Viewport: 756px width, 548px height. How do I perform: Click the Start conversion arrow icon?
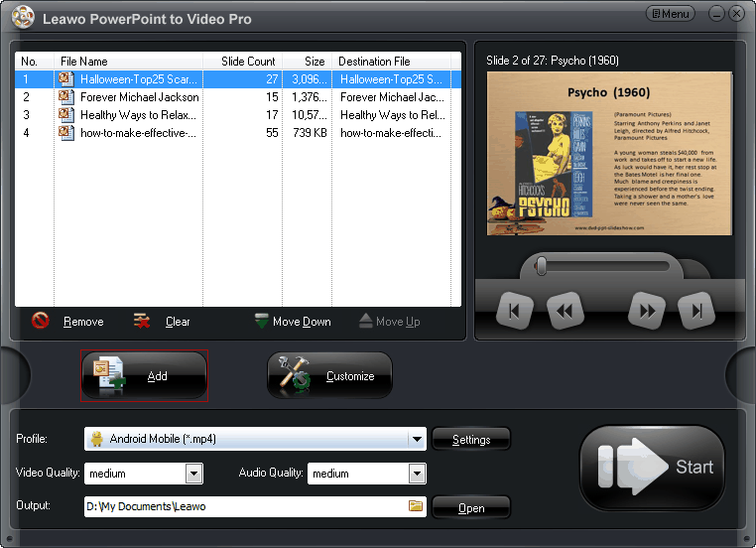[633, 467]
